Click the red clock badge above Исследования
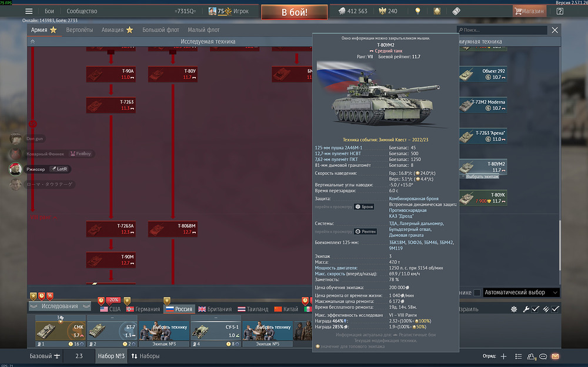Screen dimensions: 588x367 (42, 296)
